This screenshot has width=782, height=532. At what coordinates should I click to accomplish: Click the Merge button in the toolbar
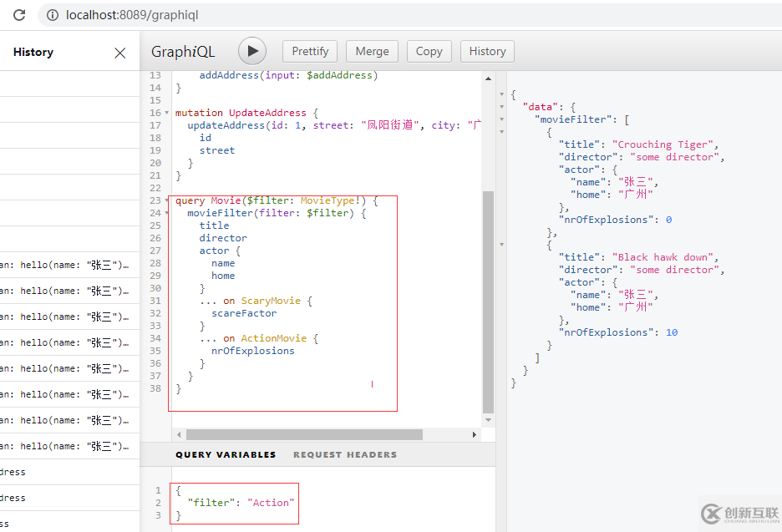point(372,51)
